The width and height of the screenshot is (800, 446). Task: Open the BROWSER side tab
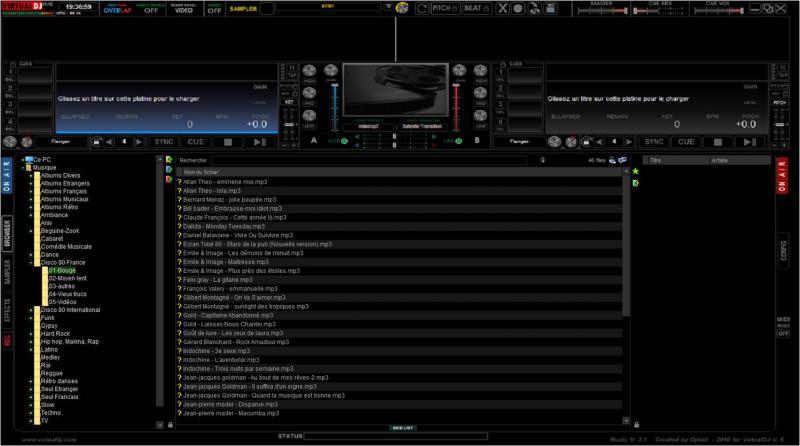pyautogui.click(x=7, y=234)
